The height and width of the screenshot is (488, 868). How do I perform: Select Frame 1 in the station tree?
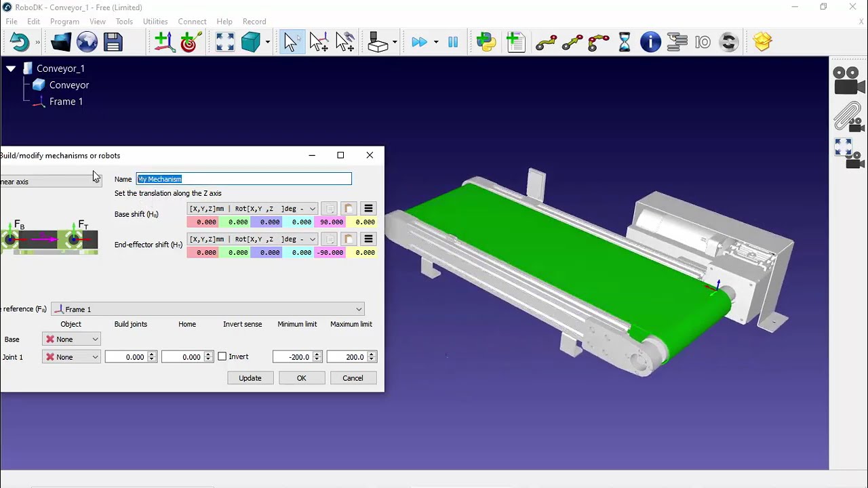coord(66,102)
